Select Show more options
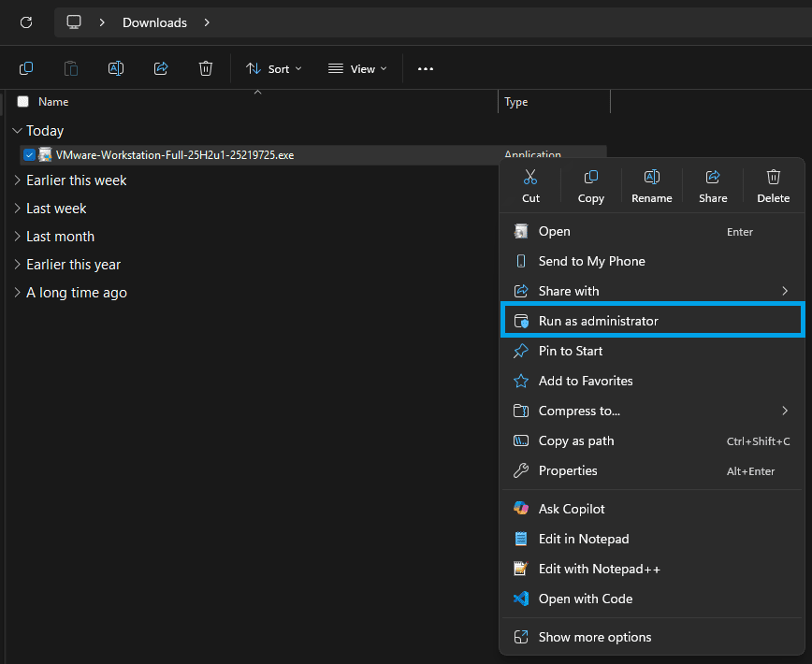This screenshot has height=664, width=812. pos(653,637)
